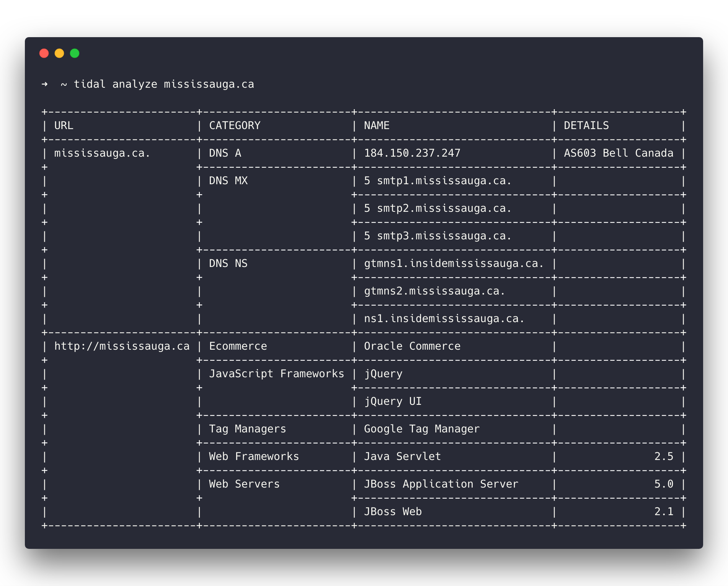Click 'gtmns2.mississauga.ca.' nameserver entry
The width and height of the screenshot is (728, 586).
pyautogui.click(x=434, y=291)
